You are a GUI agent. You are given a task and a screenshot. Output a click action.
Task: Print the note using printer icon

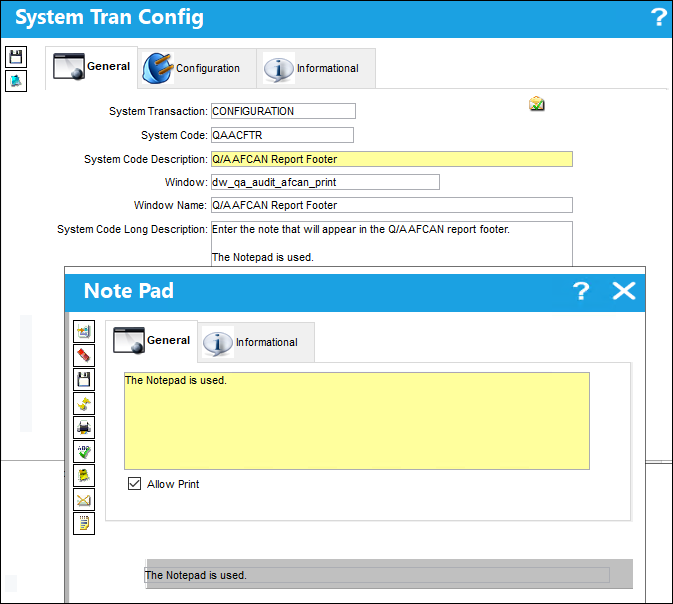point(84,428)
